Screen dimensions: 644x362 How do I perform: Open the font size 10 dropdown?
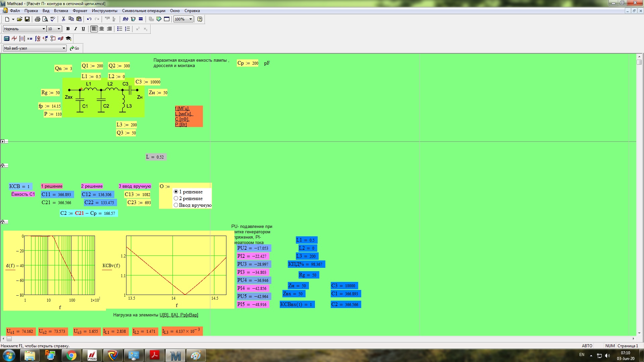tap(59, 29)
